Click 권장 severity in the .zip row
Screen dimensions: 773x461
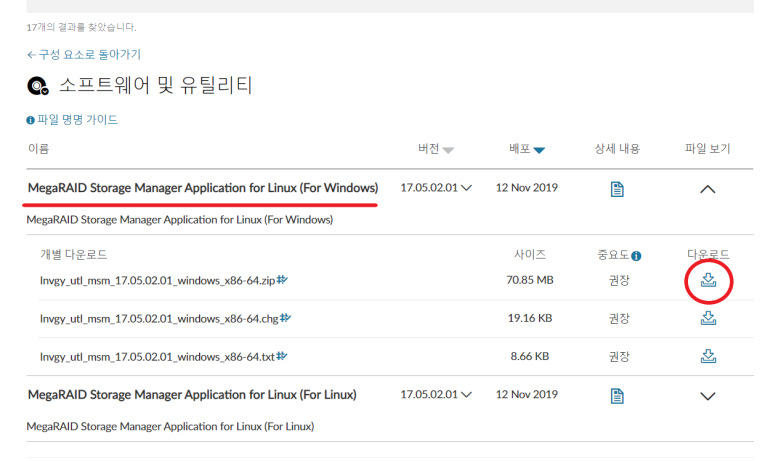click(619, 281)
